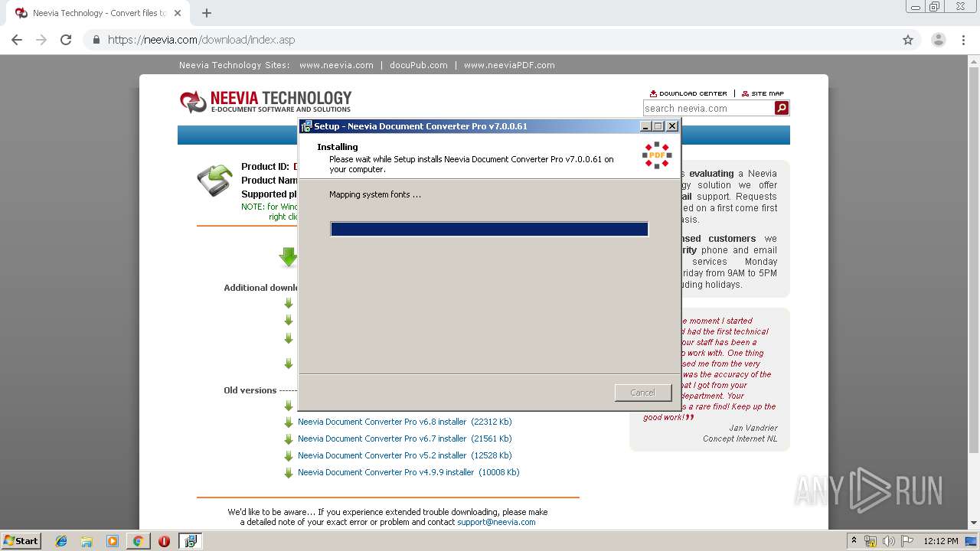Click green arrow beside v4.9.9 installer
The width and height of the screenshot is (980, 551).
289,473
